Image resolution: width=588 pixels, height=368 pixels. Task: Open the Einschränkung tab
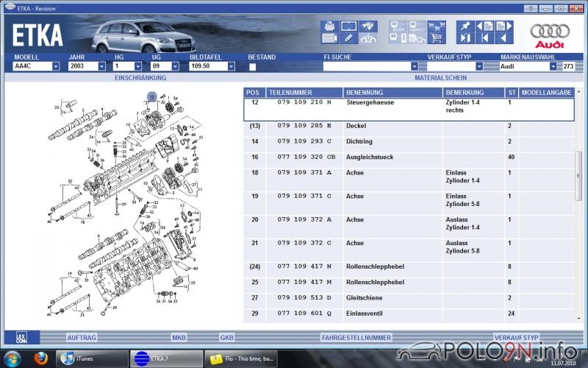140,78
